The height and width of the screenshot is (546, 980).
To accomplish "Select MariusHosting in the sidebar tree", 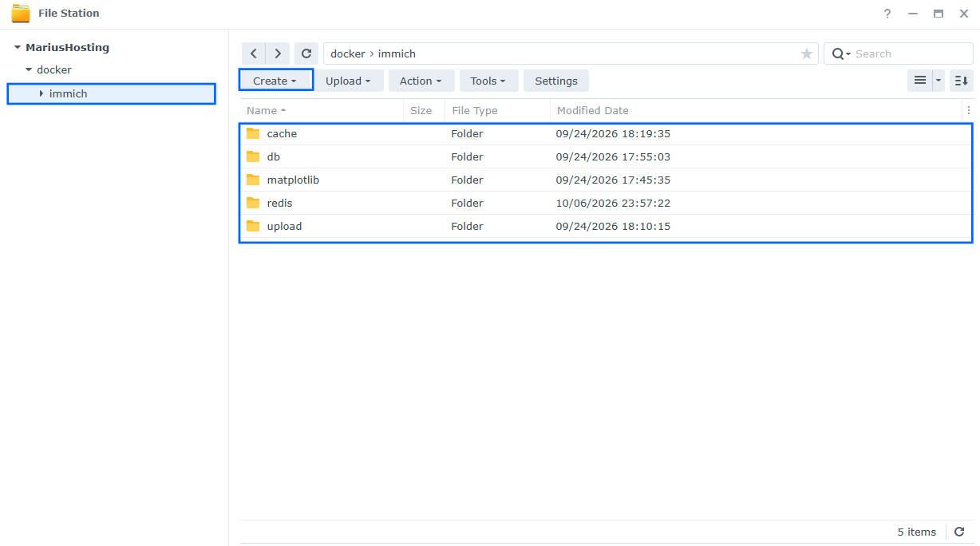I will (x=67, y=47).
